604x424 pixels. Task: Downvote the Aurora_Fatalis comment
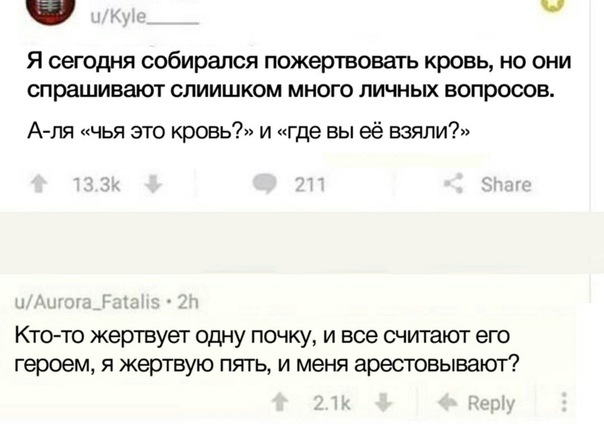click(x=383, y=403)
